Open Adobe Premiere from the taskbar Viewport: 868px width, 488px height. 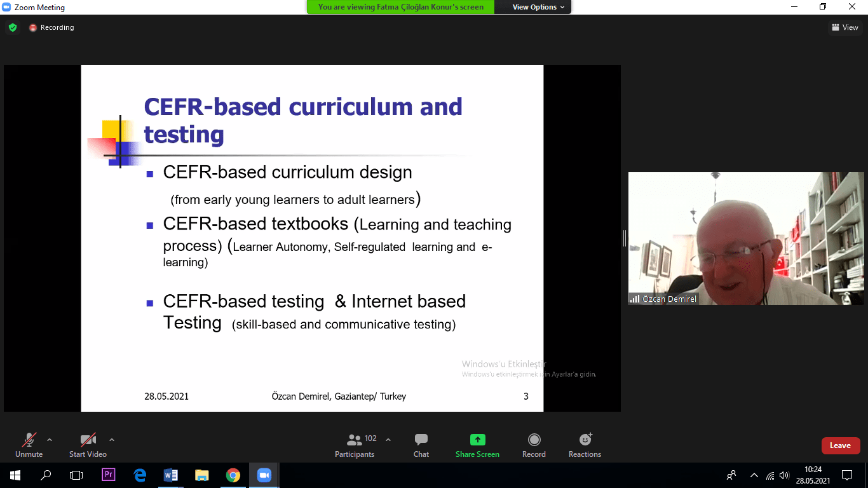click(108, 475)
